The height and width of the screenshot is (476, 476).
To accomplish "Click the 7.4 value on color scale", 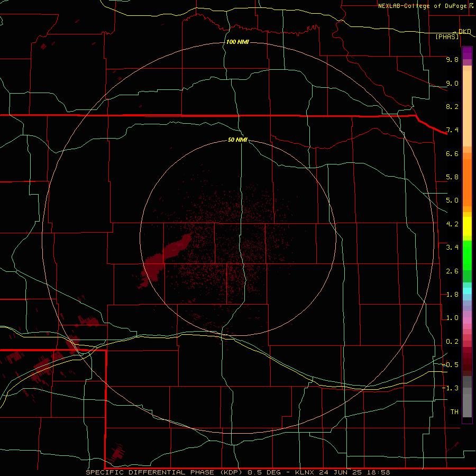I will click(x=452, y=130).
